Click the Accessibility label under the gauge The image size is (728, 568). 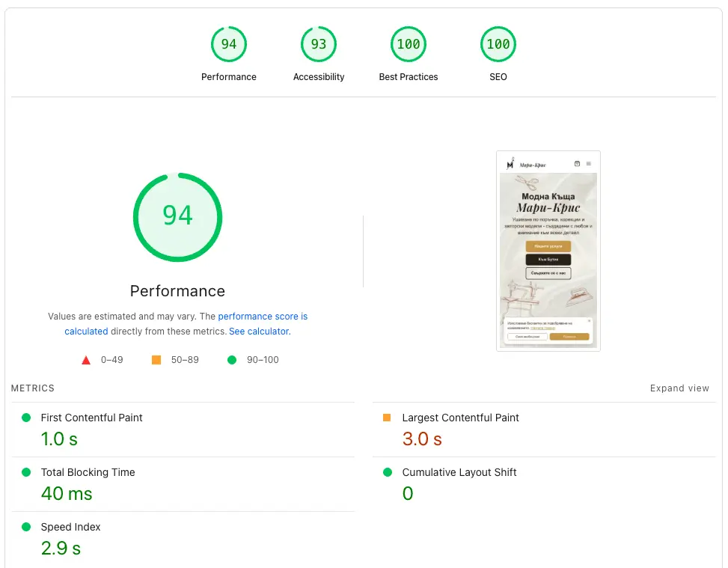pos(319,77)
